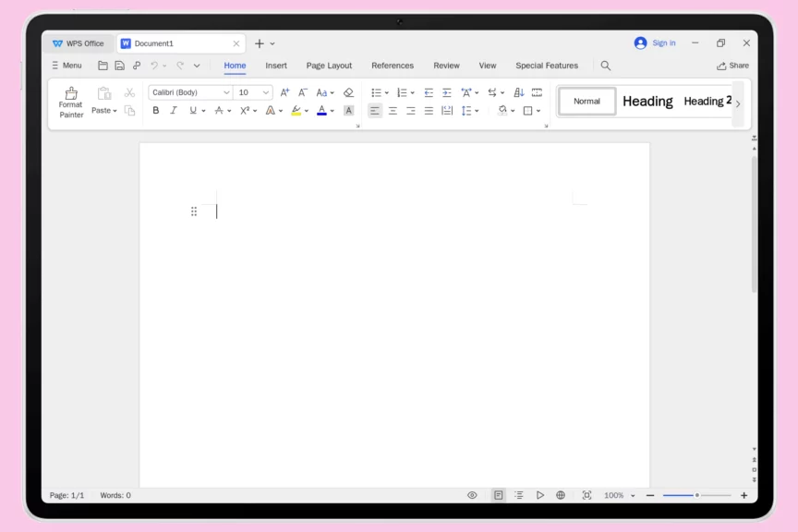Open the Page Layout tab
Screen dimensions: 798x532
(329, 66)
